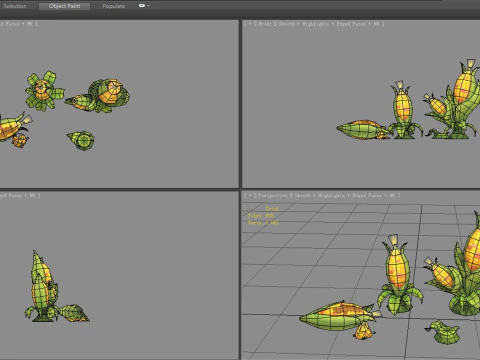Select the small corn kernel in Perspective viewport

[x=364, y=332]
